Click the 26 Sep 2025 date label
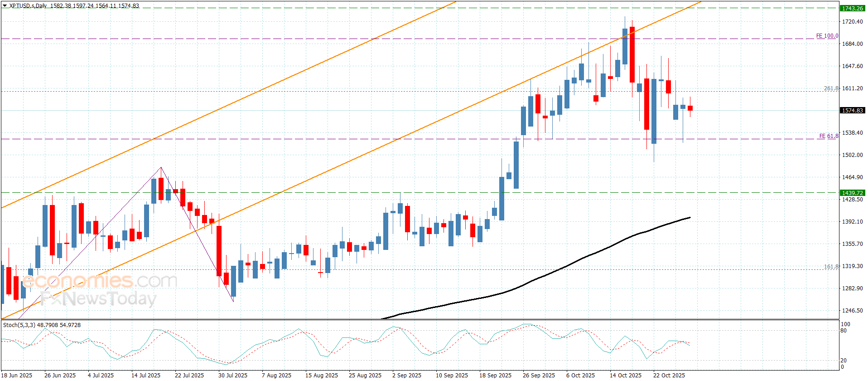Screen dimensions: 868x381 click(x=539, y=375)
